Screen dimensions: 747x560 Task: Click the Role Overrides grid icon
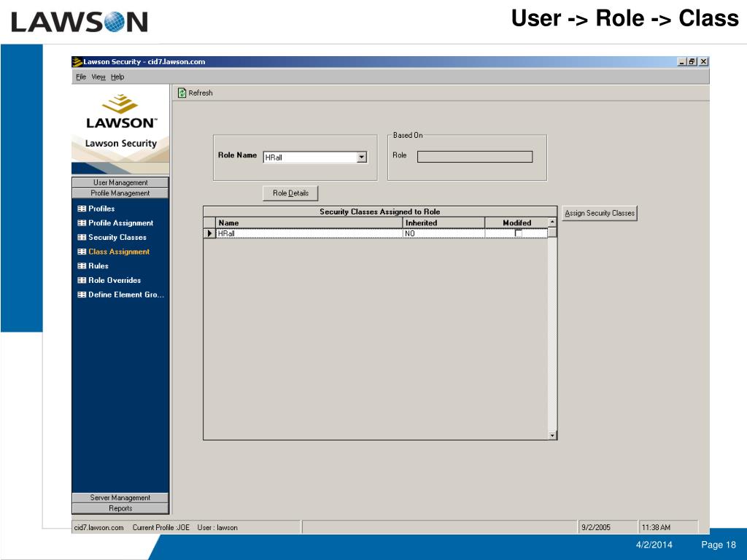[82, 280]
